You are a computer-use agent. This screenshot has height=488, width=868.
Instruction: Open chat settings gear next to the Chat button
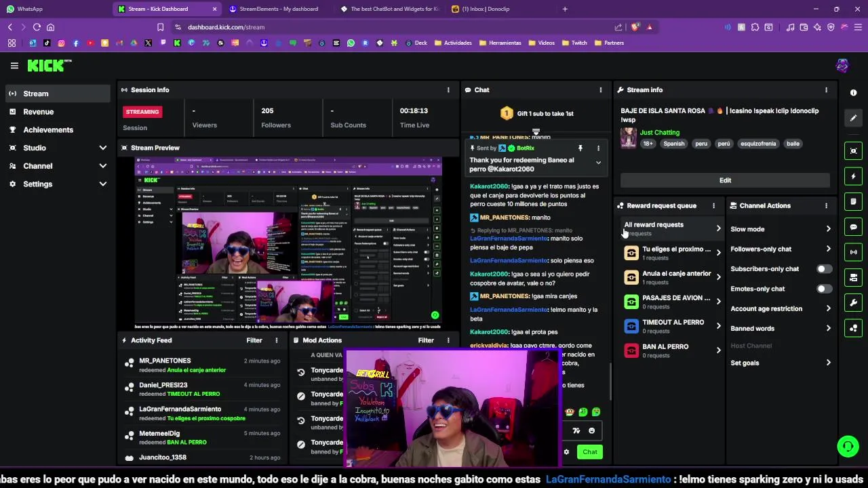[566, 452]
